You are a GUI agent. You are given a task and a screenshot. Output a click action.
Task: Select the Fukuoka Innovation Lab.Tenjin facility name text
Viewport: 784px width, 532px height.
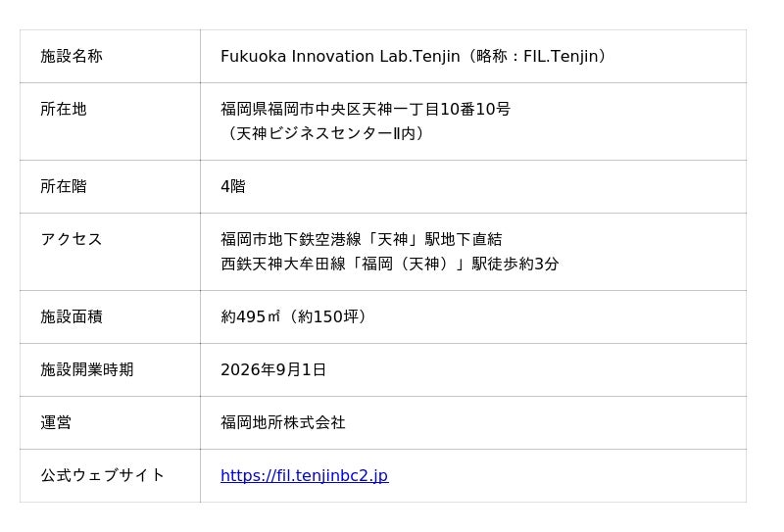340,56
